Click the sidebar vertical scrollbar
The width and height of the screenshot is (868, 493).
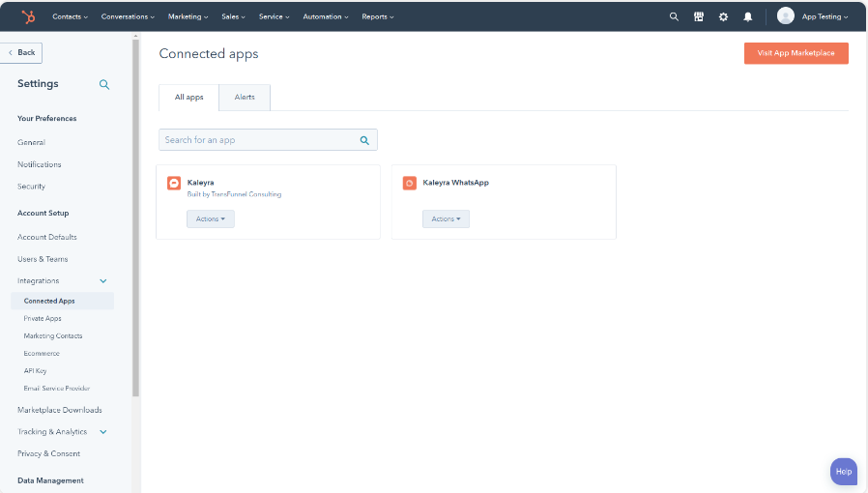[135, 218]
